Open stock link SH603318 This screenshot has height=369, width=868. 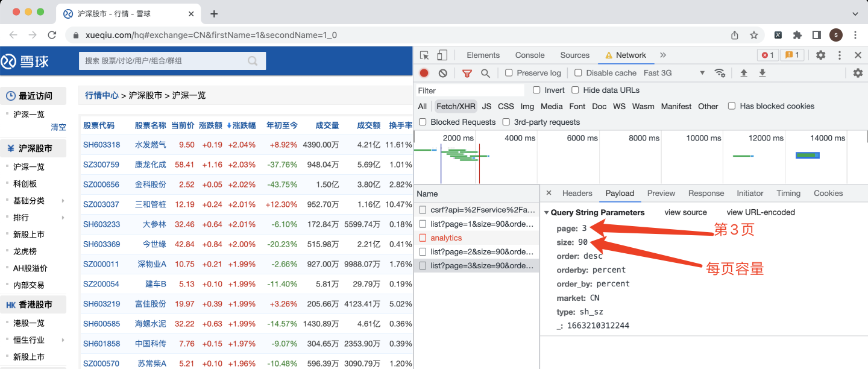(101, 145)
